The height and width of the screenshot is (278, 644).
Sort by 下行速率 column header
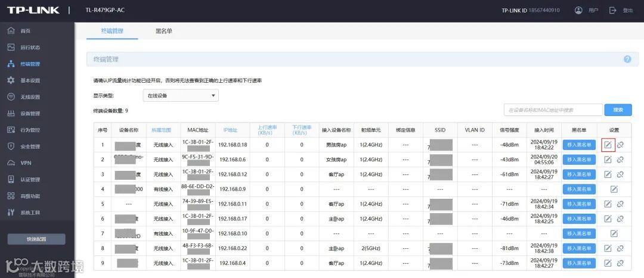[302, 130]
